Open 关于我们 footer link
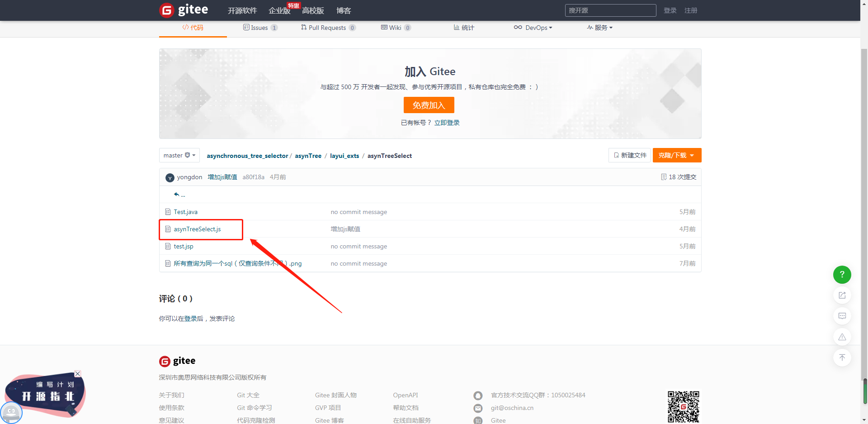868x424 pixels. click(x=172, y=395)
